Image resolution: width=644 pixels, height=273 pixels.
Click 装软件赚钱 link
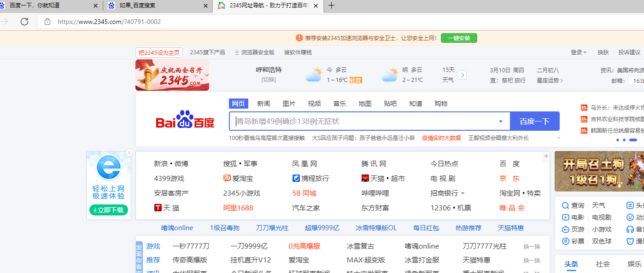point(298,52)
